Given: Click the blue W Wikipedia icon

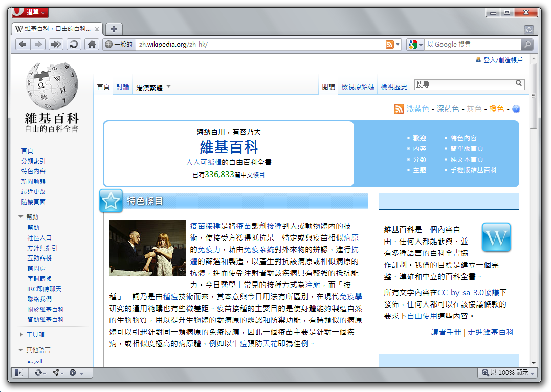Looking at the screenshot, I should click(x=496, y=237).
